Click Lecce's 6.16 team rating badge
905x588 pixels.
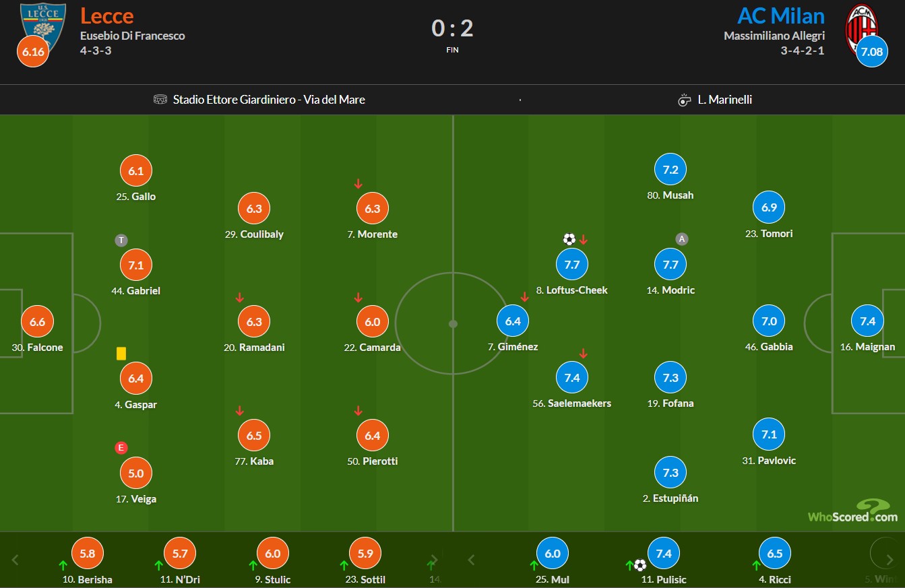tap(32, 51)
